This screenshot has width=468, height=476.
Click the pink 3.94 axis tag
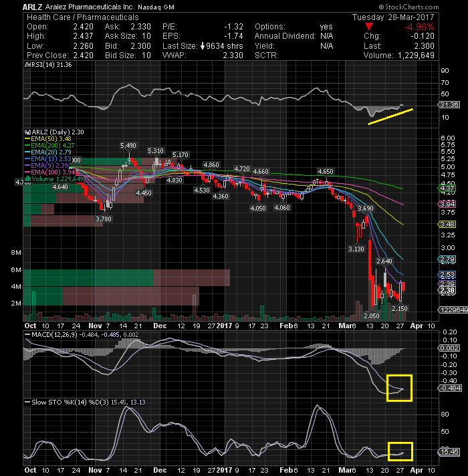point(447,204)
